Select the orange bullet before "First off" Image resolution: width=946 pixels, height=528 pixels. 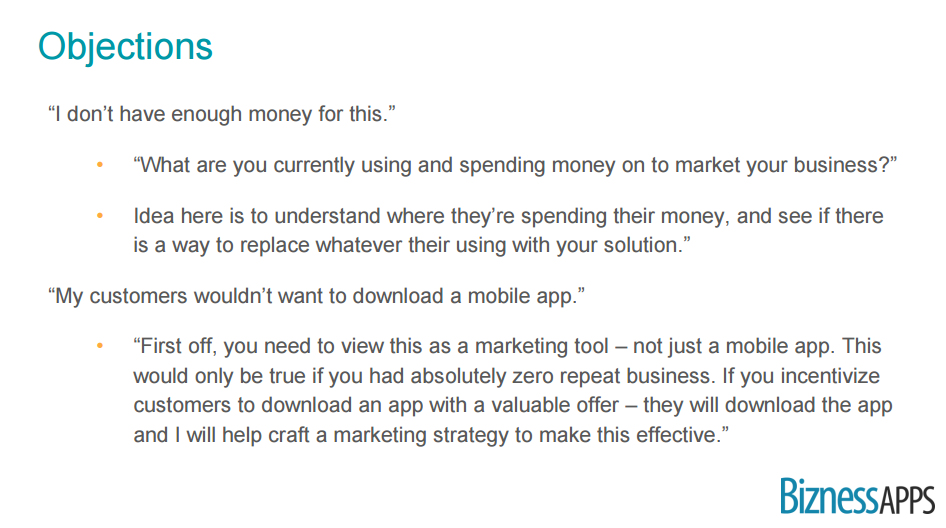99,347
